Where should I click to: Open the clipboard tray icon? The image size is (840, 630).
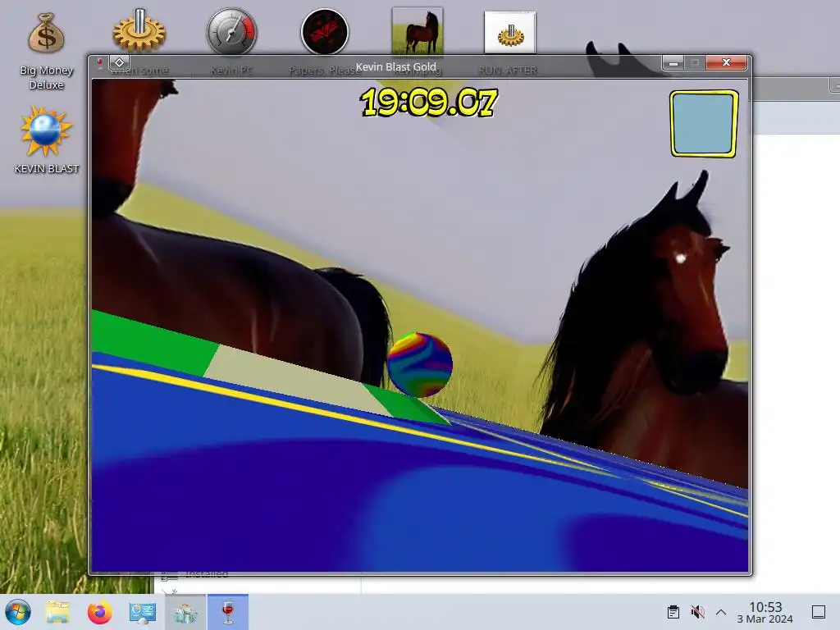(673, 612)
